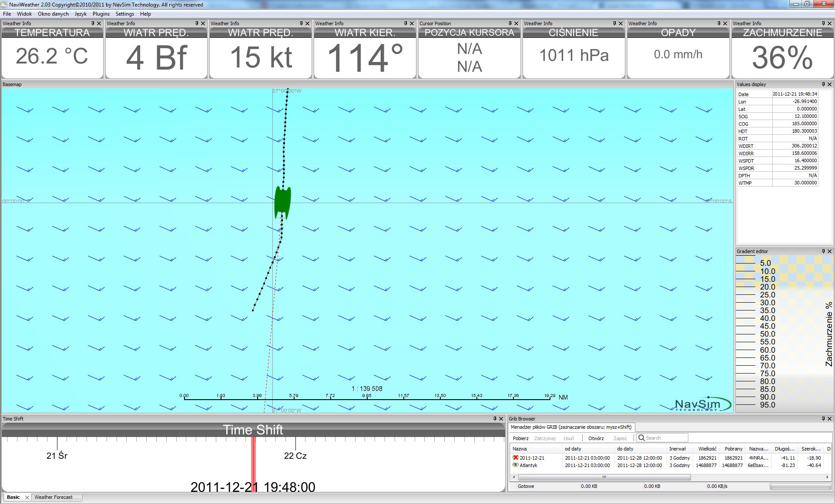Close the Time Shift panel

point(501,419)
